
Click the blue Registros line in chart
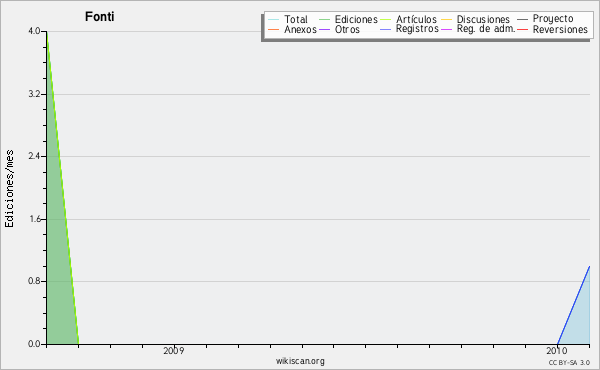574,305
